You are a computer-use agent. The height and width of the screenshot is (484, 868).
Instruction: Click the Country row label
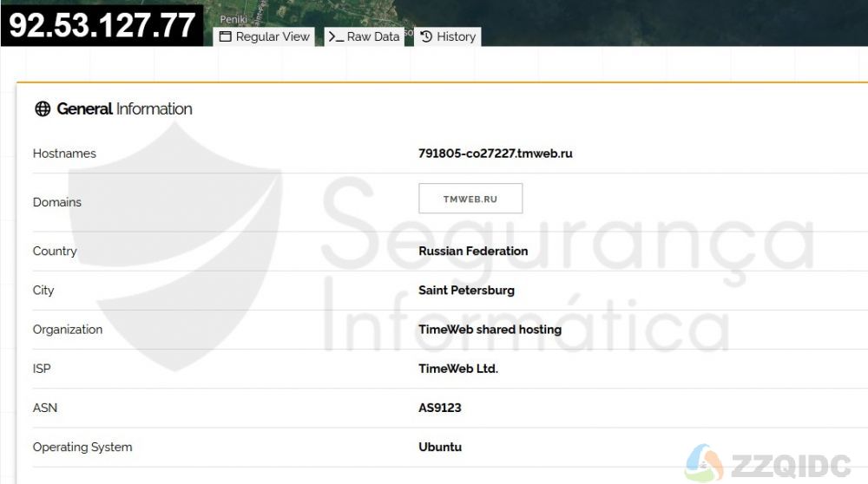[x=55, y=252]
